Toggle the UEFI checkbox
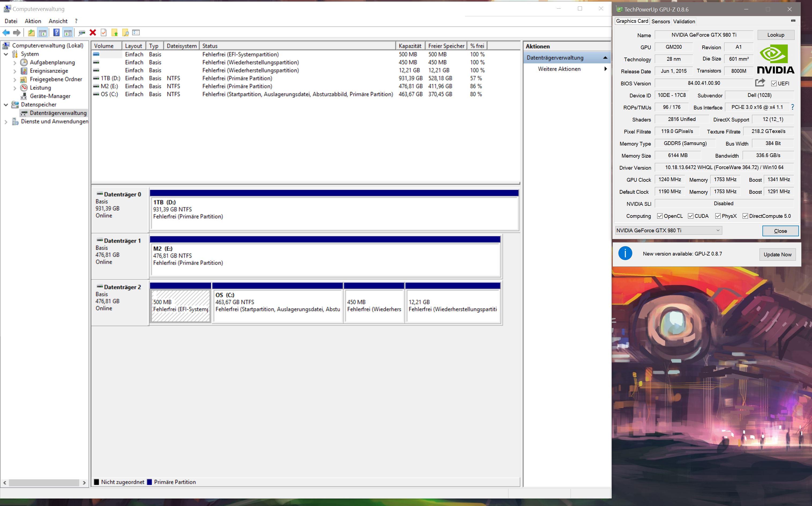Viewport: 812px width, 506px height. (774, 83)
